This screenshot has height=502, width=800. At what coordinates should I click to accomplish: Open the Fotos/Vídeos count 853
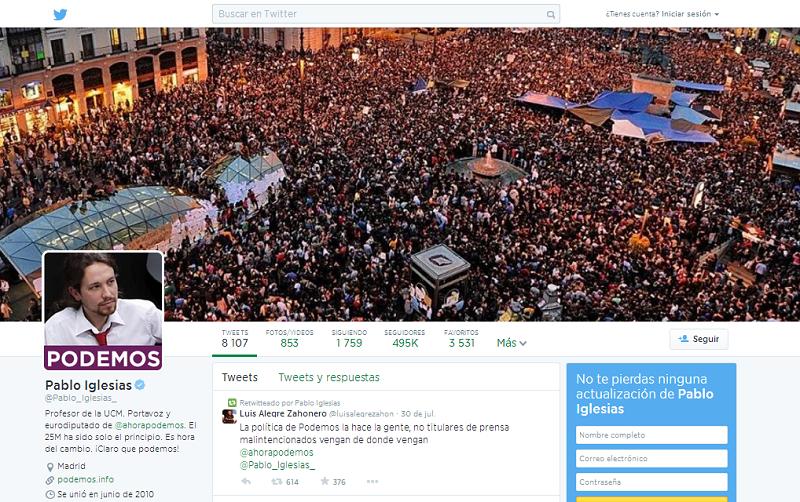click(289, 339)
